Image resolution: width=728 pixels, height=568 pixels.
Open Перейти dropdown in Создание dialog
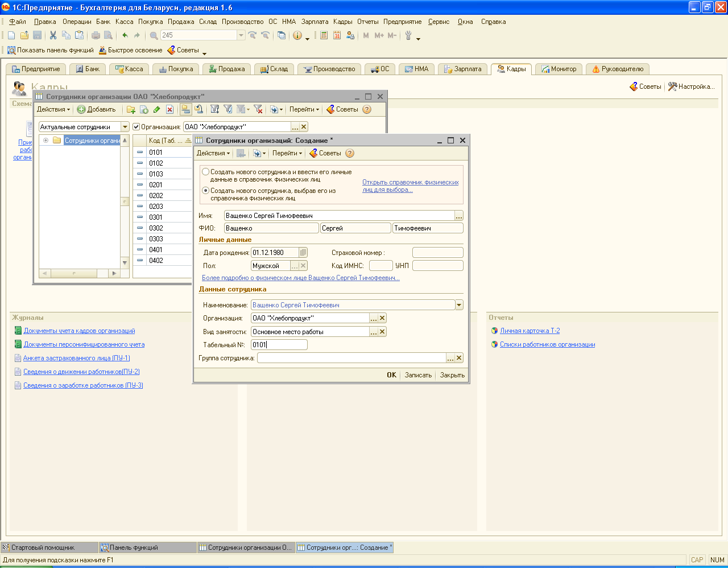pos(287,153)
